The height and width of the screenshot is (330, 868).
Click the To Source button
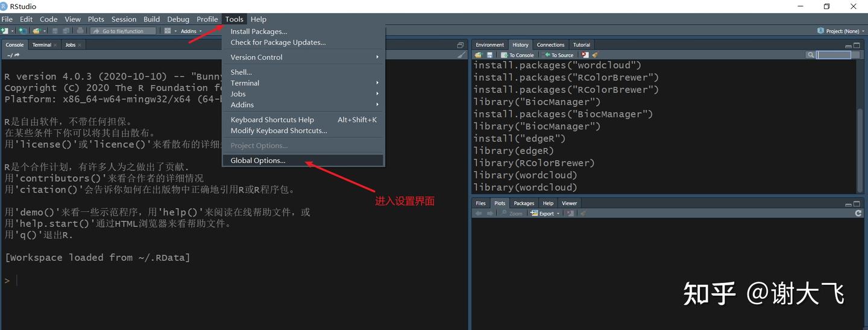click(x=559, y=55)
